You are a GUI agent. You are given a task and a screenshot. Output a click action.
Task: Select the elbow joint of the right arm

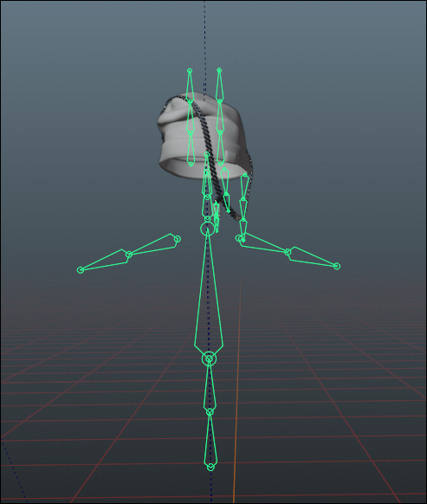pyautogui.click(x=288, y=252)
